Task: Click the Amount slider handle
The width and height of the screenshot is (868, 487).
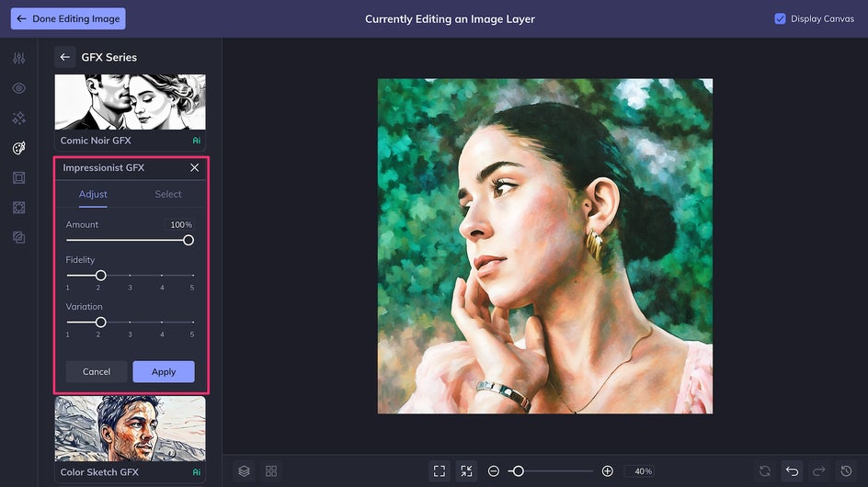Action: (188, 240)
